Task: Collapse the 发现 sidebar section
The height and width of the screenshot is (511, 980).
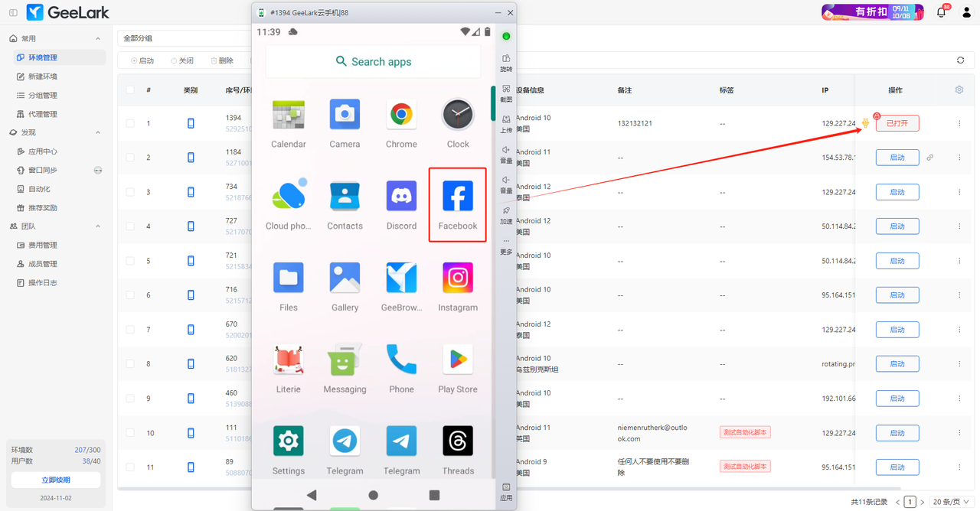Action: coord(97,132)
